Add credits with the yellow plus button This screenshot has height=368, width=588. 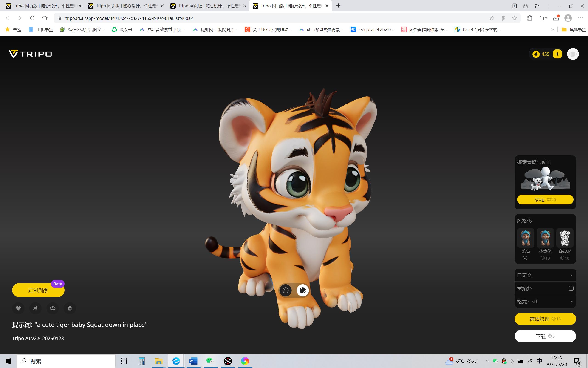[557, 54]
